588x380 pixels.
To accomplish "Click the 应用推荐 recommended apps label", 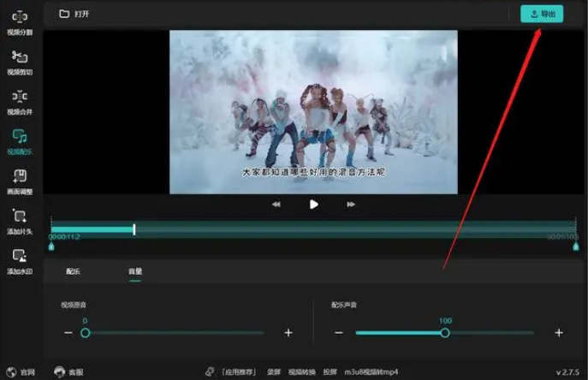I will (239, 372).
